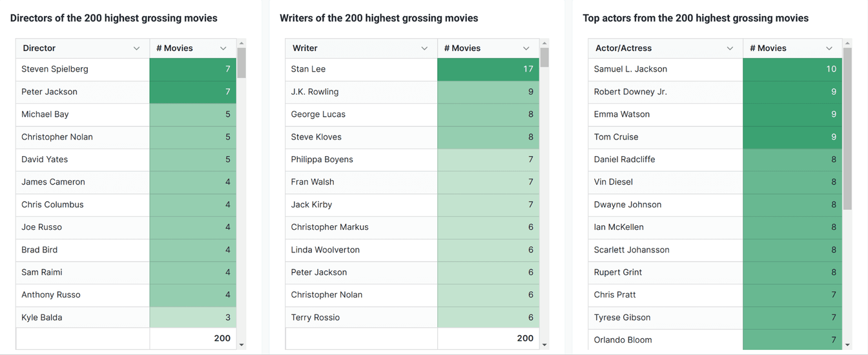Select Christopher Nolan in Writers table
Screen dimensions: 868x355
362,295
